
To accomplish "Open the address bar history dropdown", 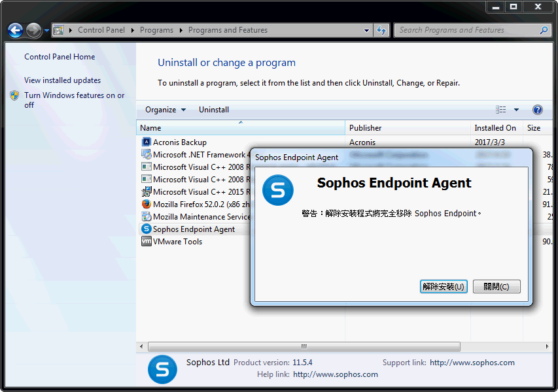I will pyautogui.click(x=366, y=30).
